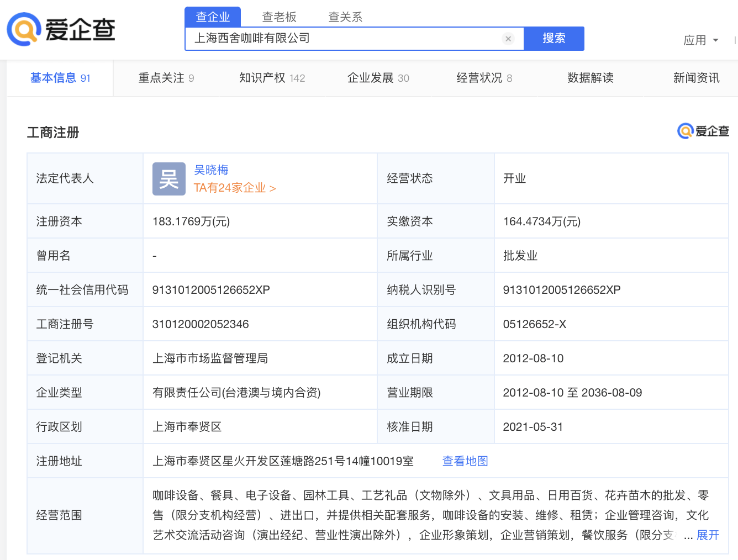
Task: Select the approval date 2021-05-31
Action: point(533,427)
